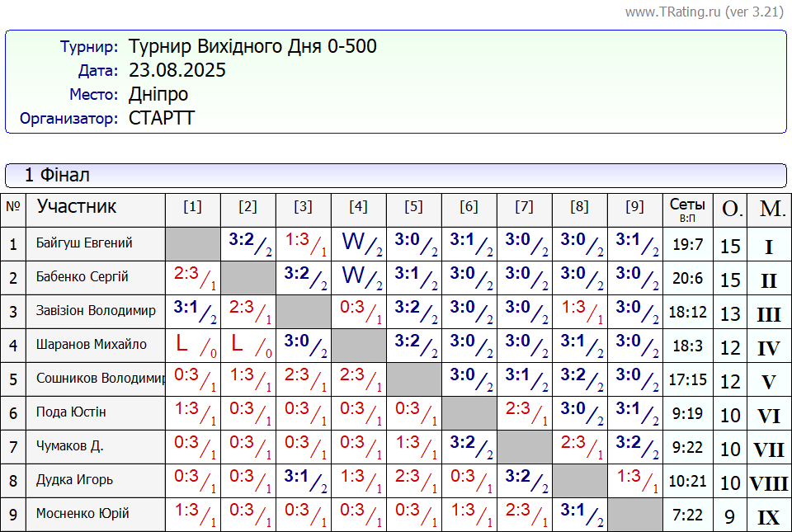Open player 'Завізіон Володимир'
Viewport: 792px width, 532px height.
pyautogui.click(x=96, y=311)
